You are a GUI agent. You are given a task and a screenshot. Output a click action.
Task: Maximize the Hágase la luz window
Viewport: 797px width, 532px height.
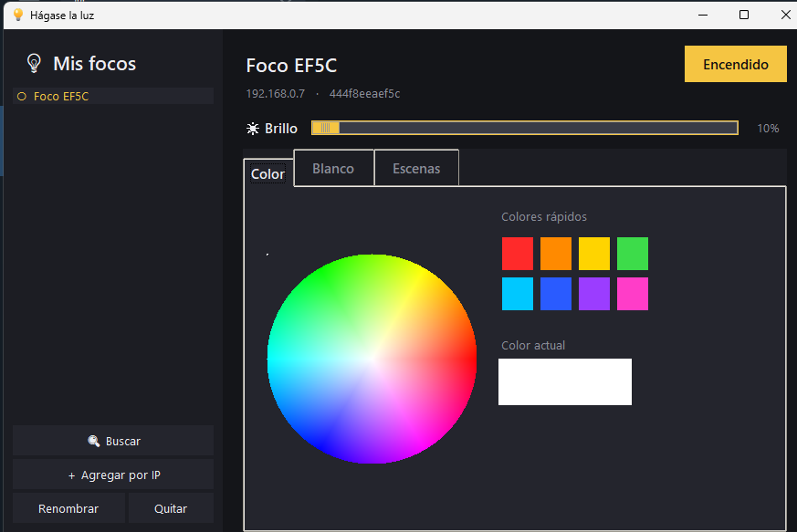click(744, 15)
